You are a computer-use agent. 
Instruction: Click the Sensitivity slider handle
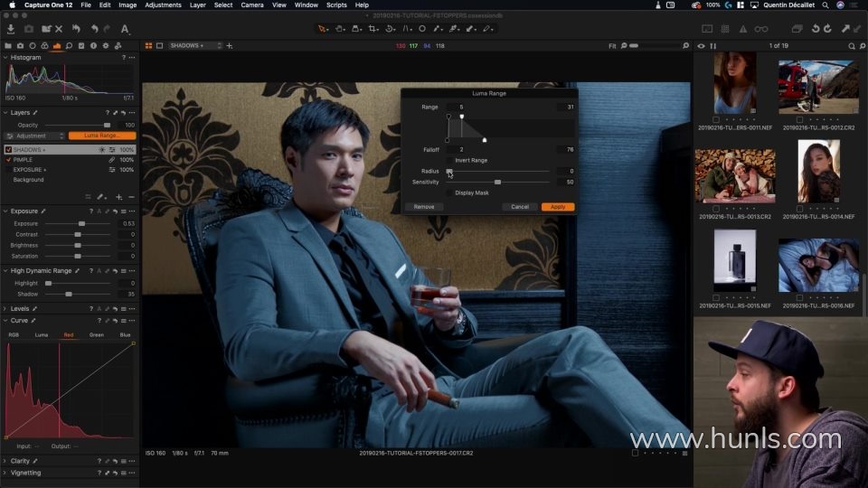[497, 182]
